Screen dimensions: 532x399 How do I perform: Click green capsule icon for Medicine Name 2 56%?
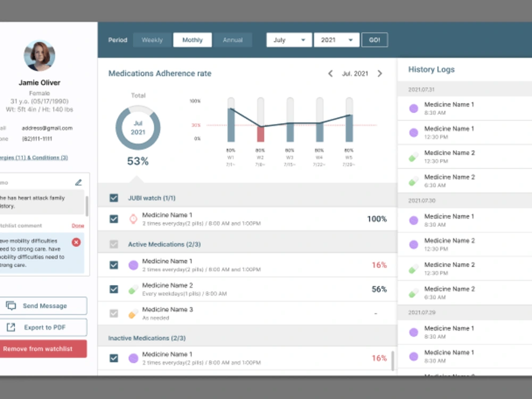(x=134, y=289)
